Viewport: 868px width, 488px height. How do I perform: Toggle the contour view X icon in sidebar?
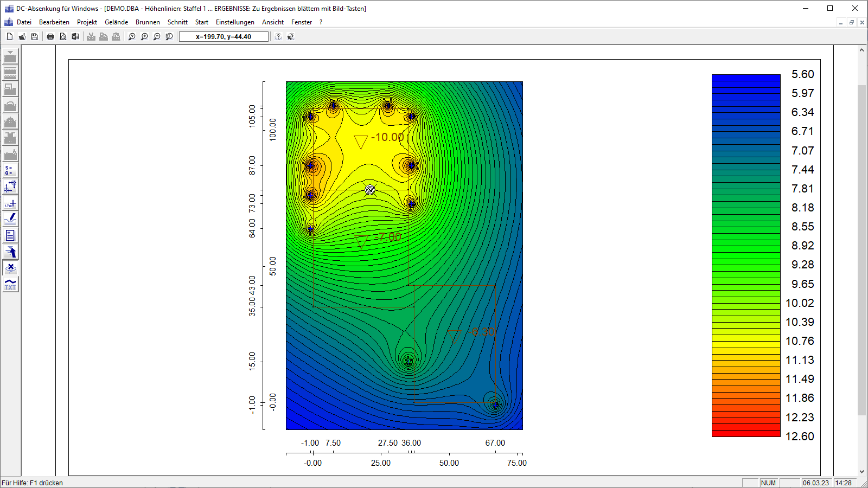pyautogui.click(x=10, y=268)
